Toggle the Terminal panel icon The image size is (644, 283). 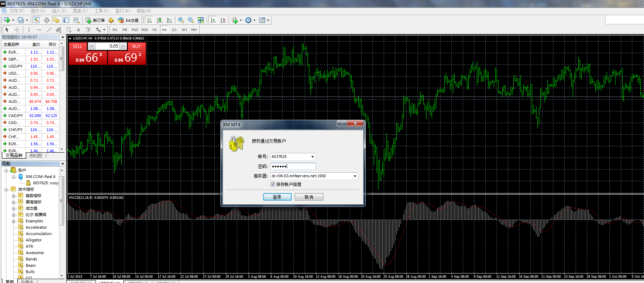pos(66,20)
